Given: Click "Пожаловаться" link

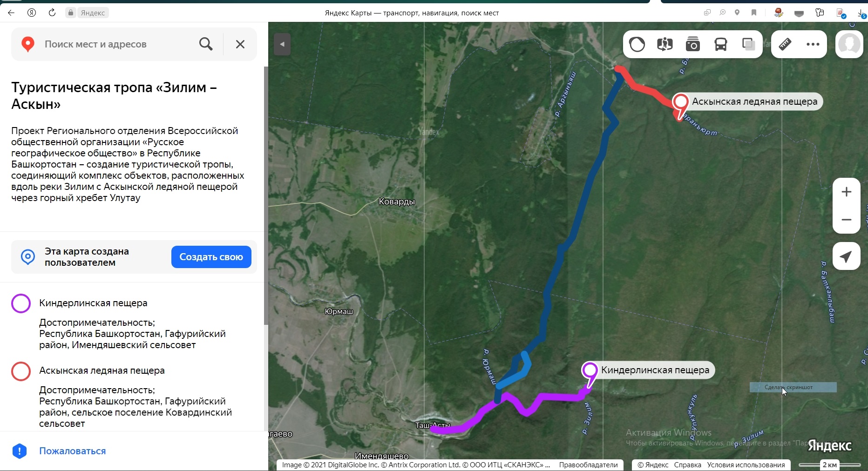Looking at the screenshot, I should coord(72,451).
